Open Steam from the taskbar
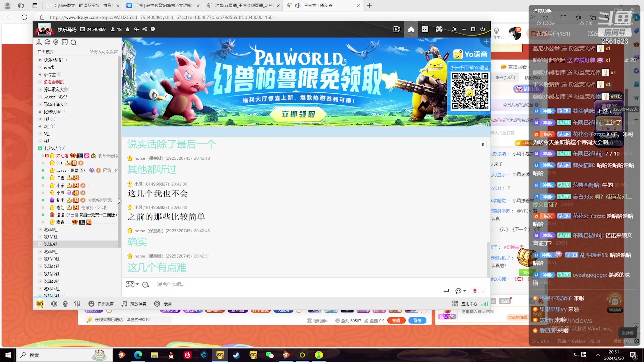Image resolution: width=644 pixels, height=362 pixels. point(236,355)
